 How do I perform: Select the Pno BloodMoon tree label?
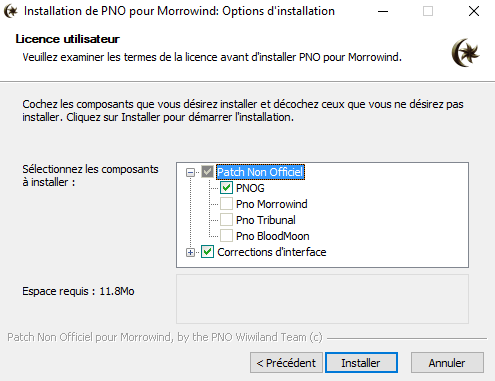[x=273, y=236]
